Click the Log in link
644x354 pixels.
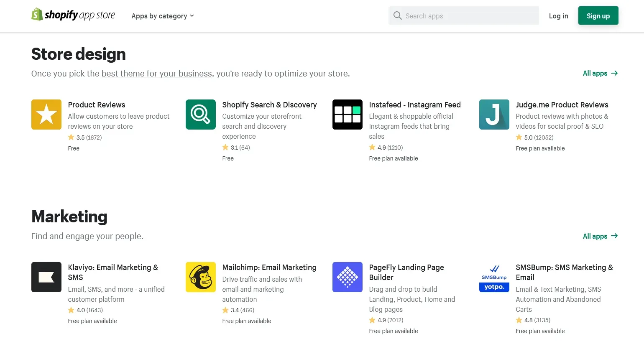click(x=558, y=16)
